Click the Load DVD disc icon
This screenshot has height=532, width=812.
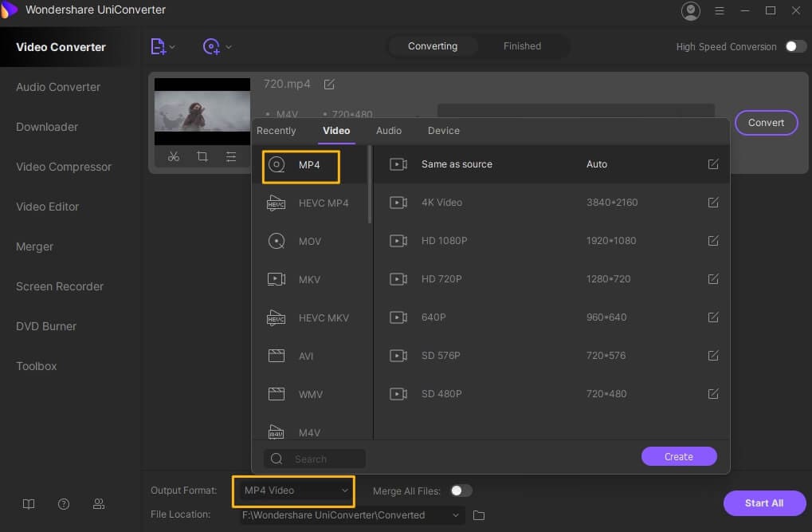pos(211,47)
